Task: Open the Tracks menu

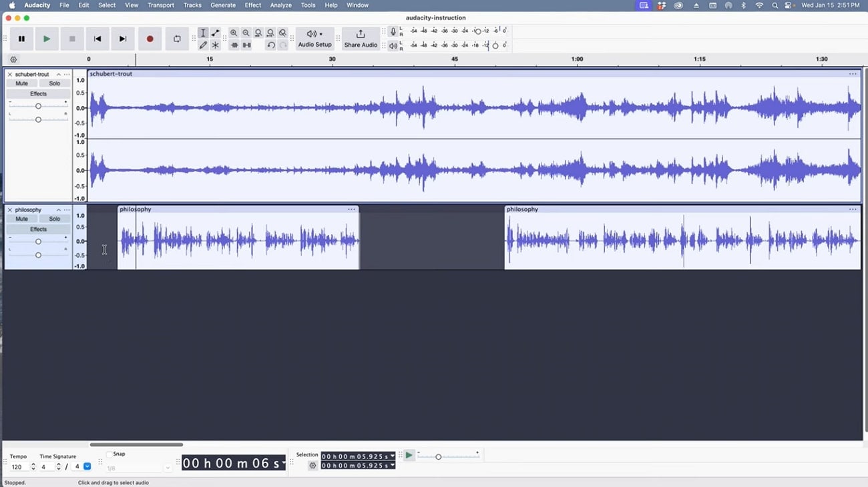Action: [192, 5]
